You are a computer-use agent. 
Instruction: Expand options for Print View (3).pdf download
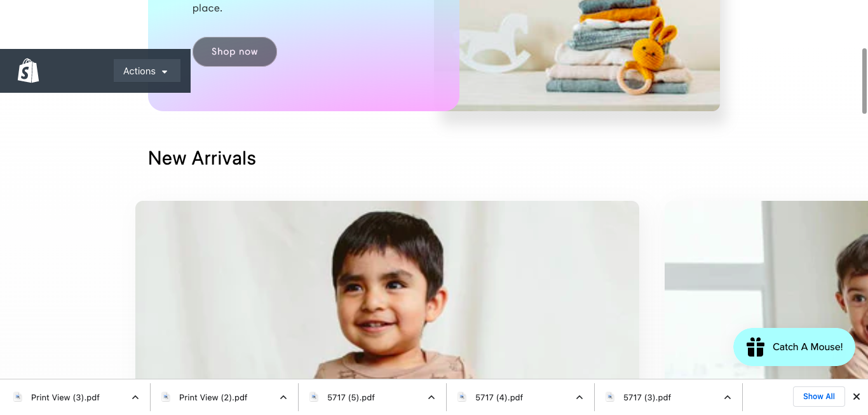click(x=135, y=397)
